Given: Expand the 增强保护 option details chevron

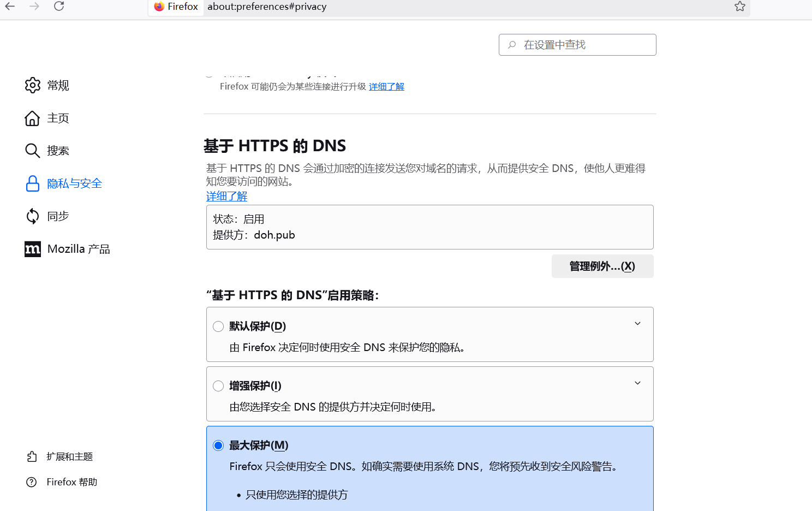Looking at the screenshot, I should [x=637, y=383].
